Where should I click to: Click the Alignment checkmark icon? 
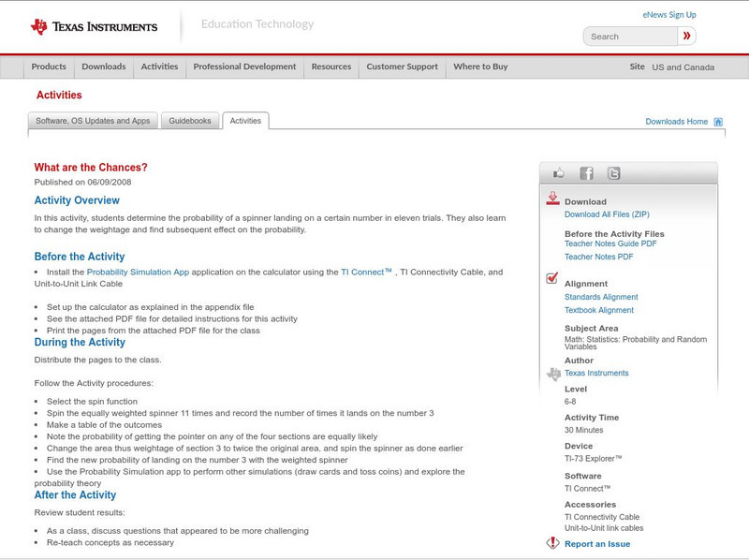(x=551, y=278)
